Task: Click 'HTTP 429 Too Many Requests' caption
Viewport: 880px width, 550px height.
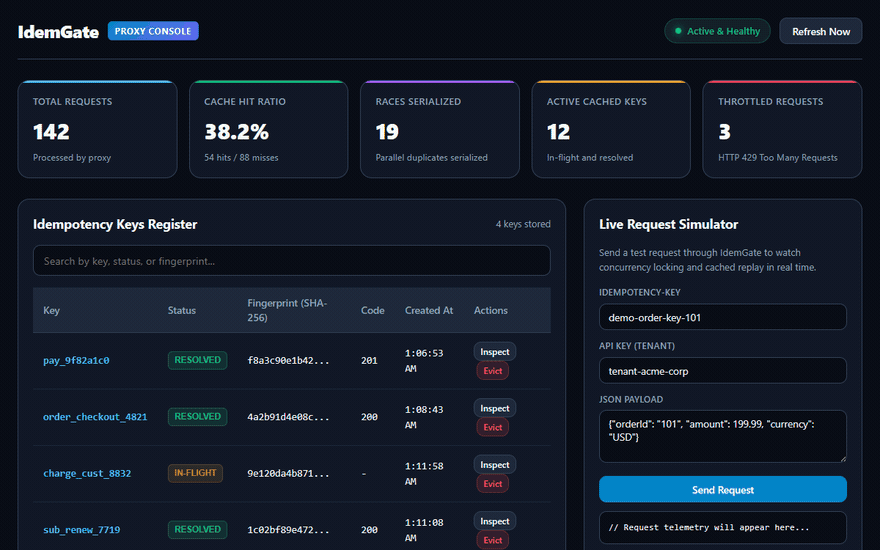Action: pyautogui.click(x=778, y=158)
